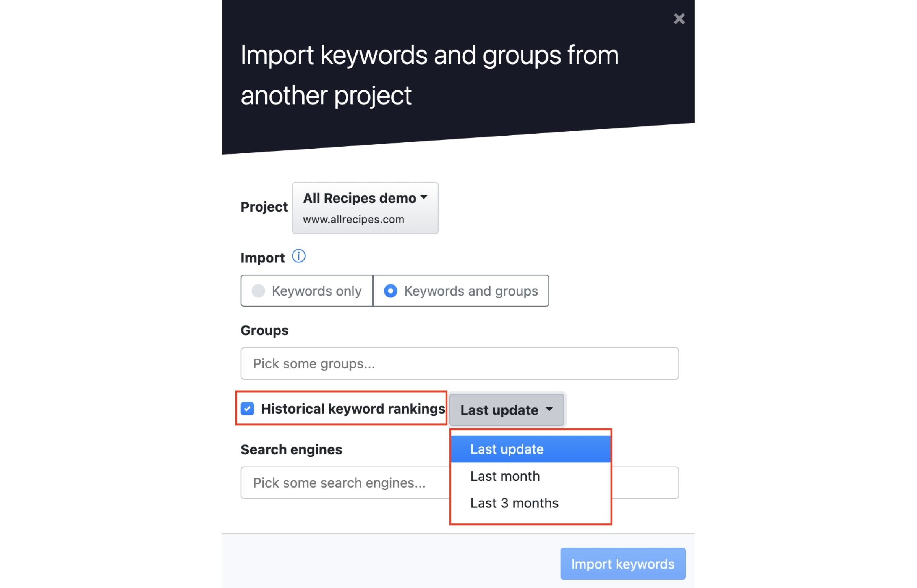
Task: Collapse the Last update dropdown button
Action: click(506, 410)
